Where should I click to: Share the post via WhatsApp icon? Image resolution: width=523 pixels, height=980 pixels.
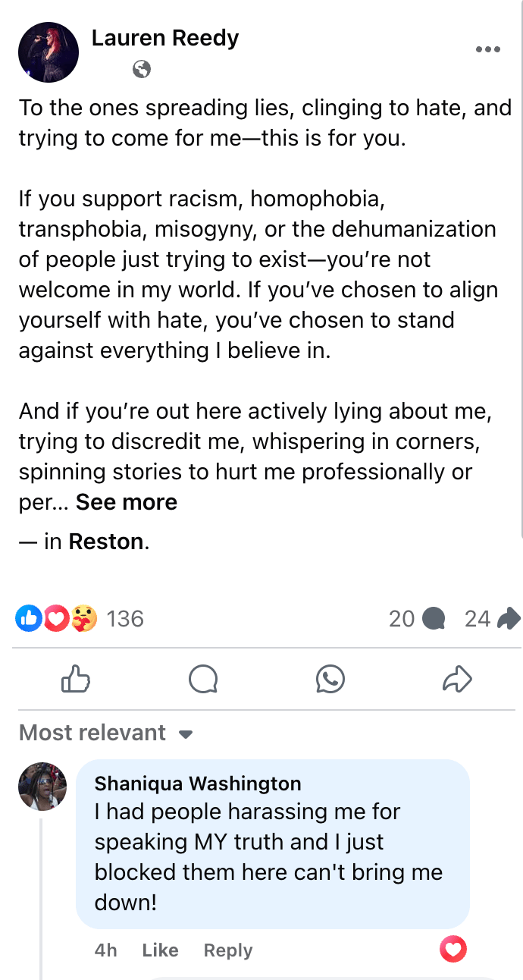330,679
